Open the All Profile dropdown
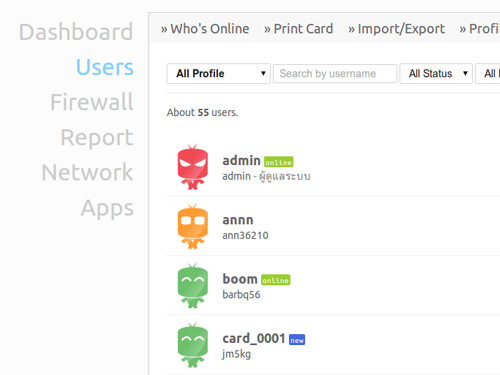 coord(218,73)
